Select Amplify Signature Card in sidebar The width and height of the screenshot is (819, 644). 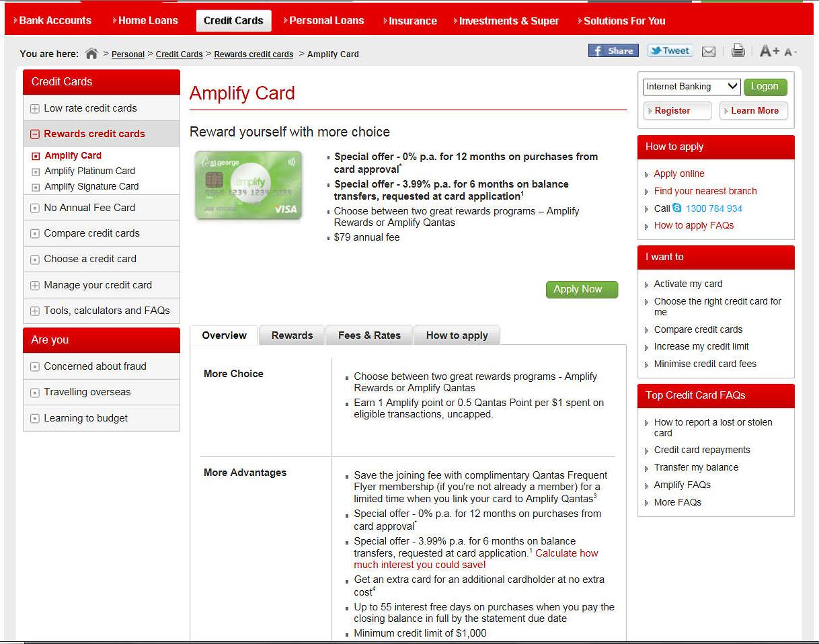coord(91,186)
